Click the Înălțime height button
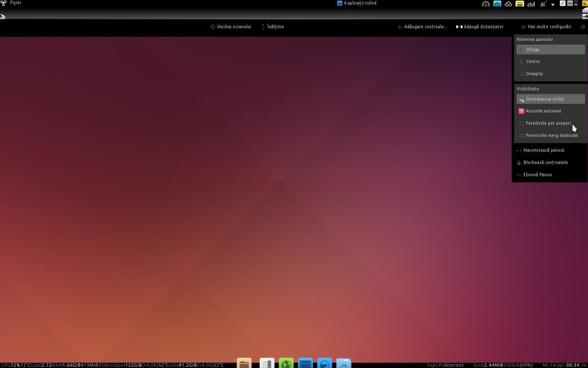Viewport: 588px width, 368px height. tap(273, 27)
